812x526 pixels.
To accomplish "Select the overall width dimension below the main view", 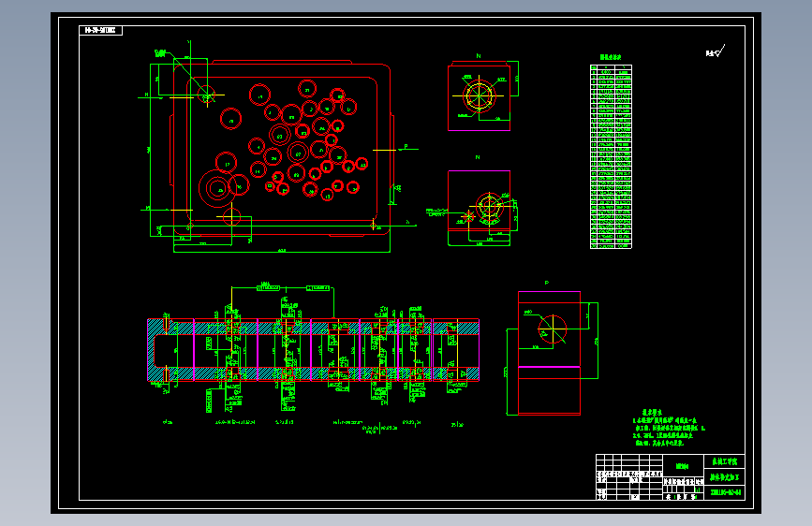I will [x=282, y=250].
